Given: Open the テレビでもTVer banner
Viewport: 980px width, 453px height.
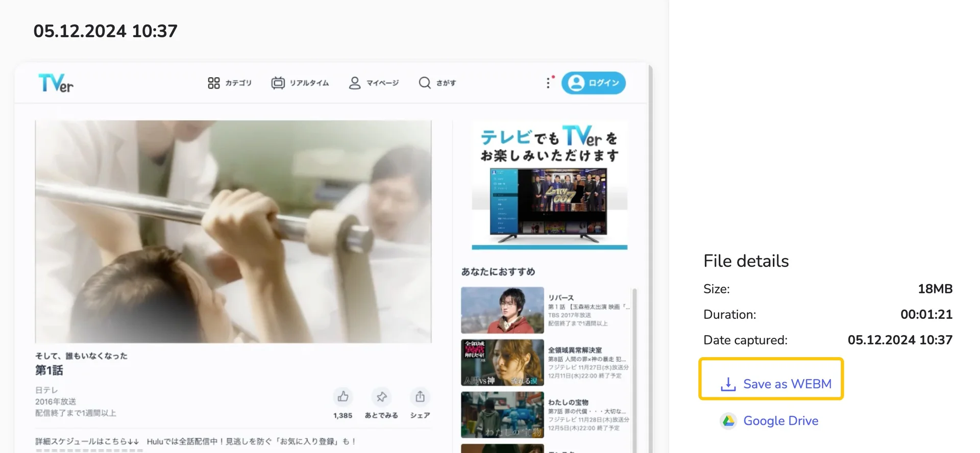Looking at the screenshot, I should click(550, 186).
